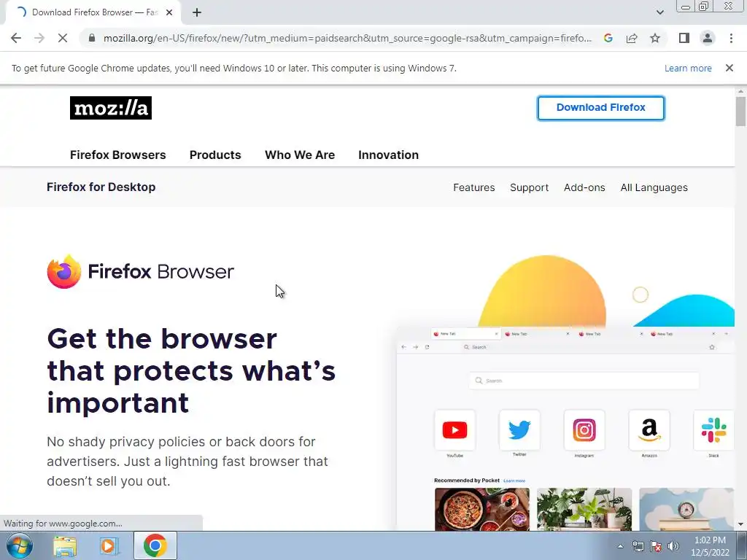Click the Instagram tile in preview

(x=584, y=430)
